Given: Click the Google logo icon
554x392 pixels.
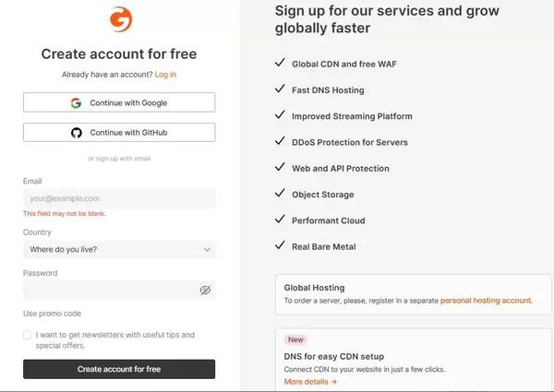Looking at the screenshot, I should pyautogui.click(x=77, y=103).
